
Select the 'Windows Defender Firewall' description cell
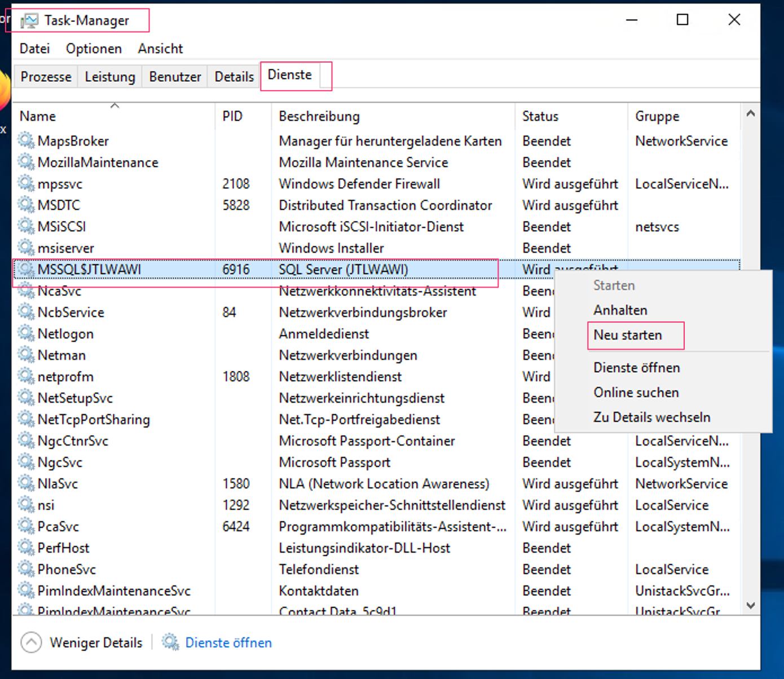359,184
